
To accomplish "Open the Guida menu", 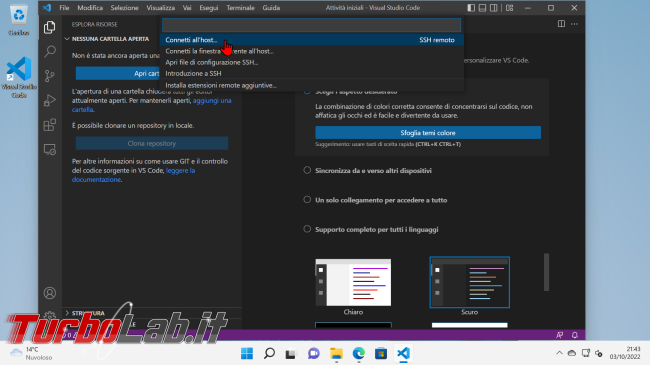I will click(271, 8).
